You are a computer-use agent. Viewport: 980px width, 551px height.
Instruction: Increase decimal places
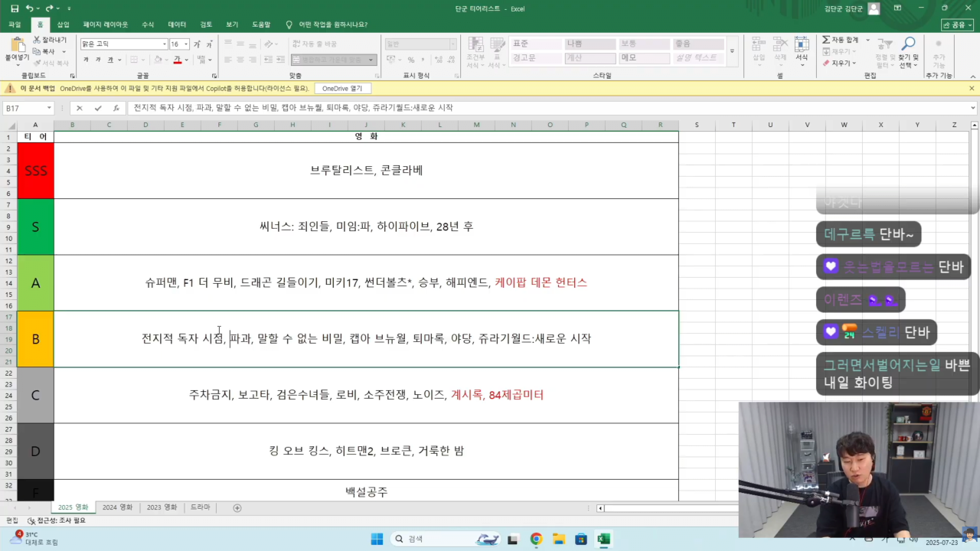coord(438,60)
